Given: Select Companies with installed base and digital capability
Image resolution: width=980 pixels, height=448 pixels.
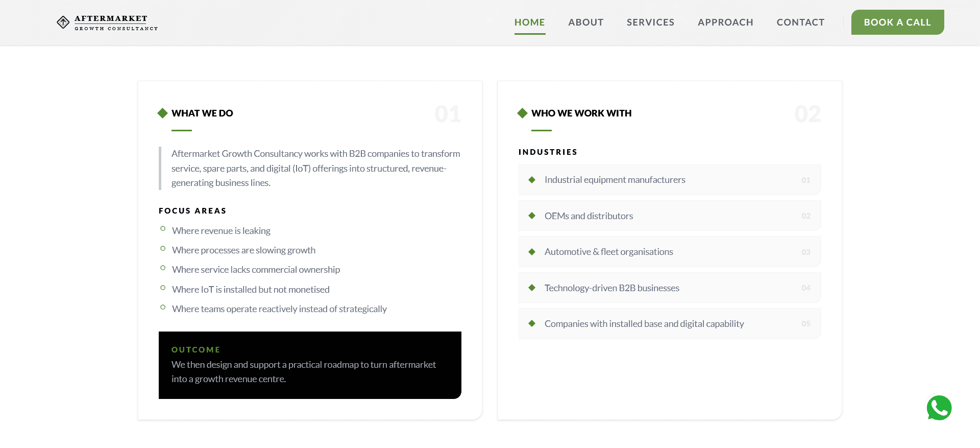Looking at the screenshot, I should [670, 323].
